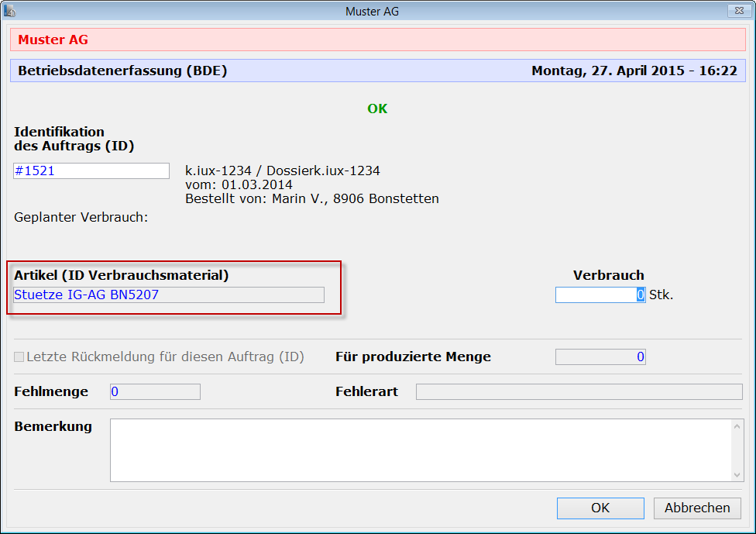Click into the Fehlerart field
The width and height of the screenshot is (756, 534).
point(579,392)
